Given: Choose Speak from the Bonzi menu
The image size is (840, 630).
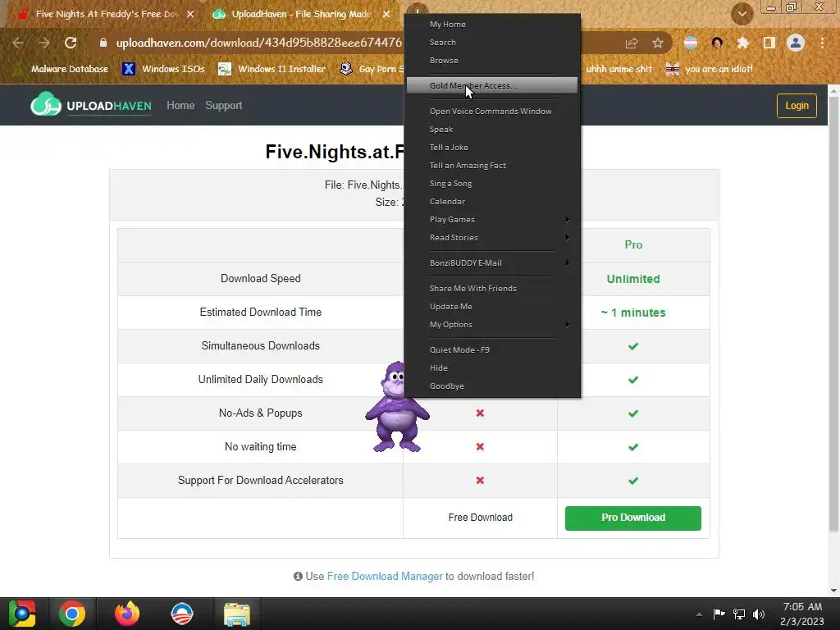Looking at the screenshot, I should [492, 129].
